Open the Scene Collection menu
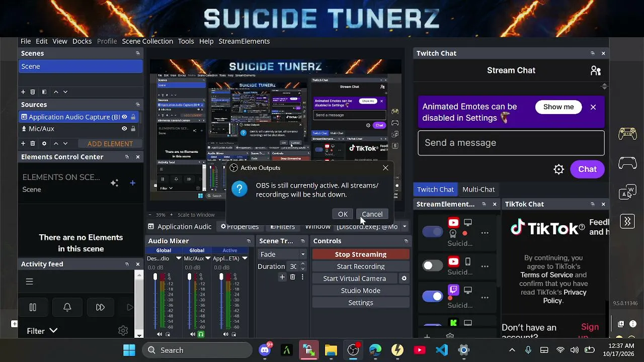Screen dimensions: 644x362 [147, 41]
